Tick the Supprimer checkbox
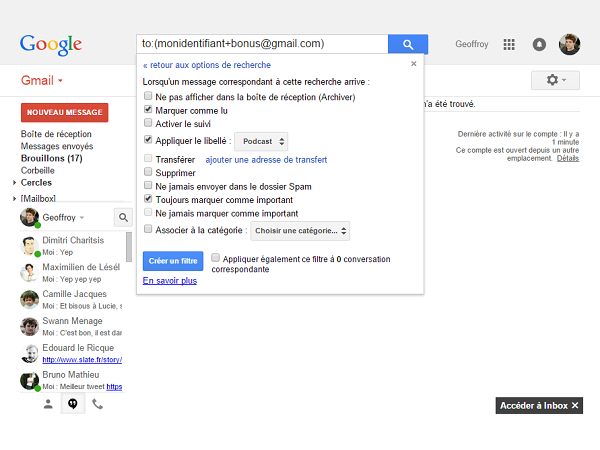 coord(148,172)
